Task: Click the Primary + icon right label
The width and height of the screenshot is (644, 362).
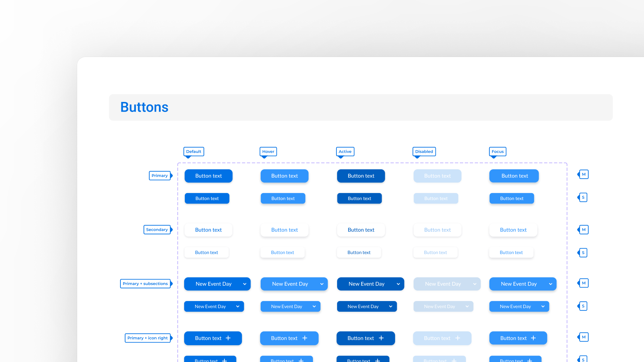Action: [148, 338]
